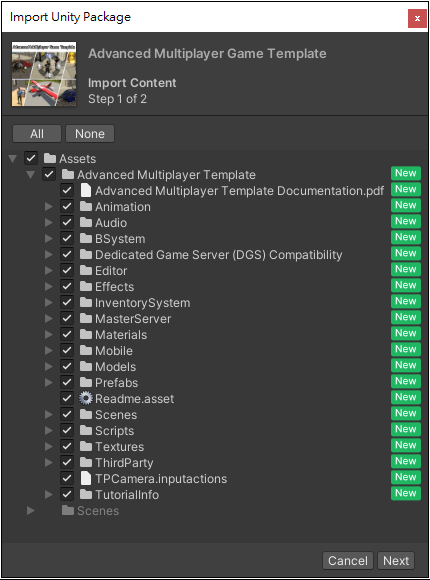The height and width of the screenshot is (580, 430).
Task: Expand the InventorySystem folder arrow
Action: tap(48, 302)
